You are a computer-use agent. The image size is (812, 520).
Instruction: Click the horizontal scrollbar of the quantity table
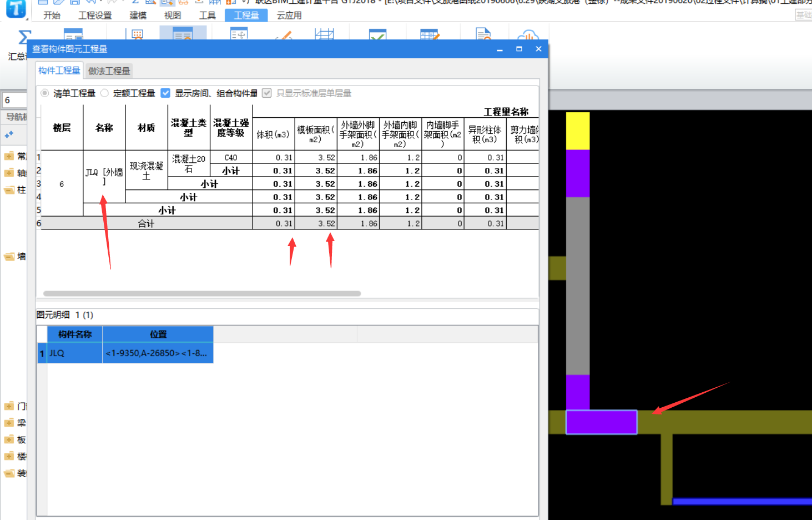pos(202,293)
